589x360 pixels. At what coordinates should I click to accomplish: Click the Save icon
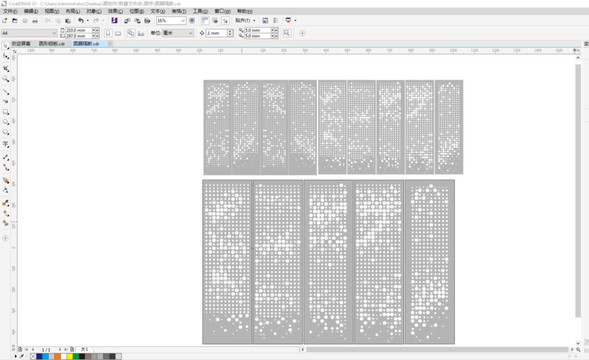pos(25,21)
